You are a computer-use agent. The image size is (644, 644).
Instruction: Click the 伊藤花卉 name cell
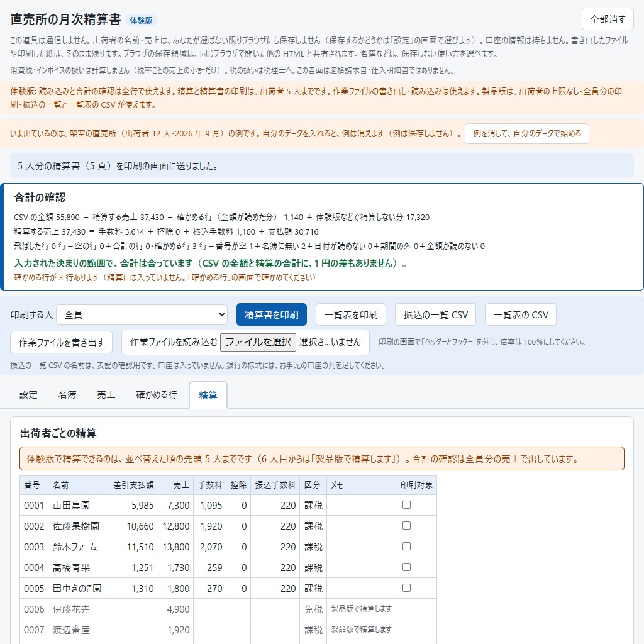pyautogui.click(x=79, y=609)
